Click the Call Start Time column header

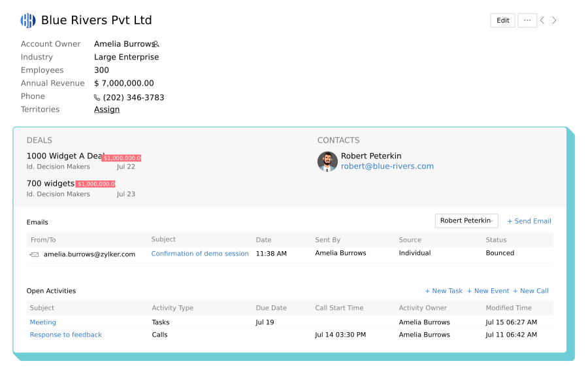coord(339,308)
